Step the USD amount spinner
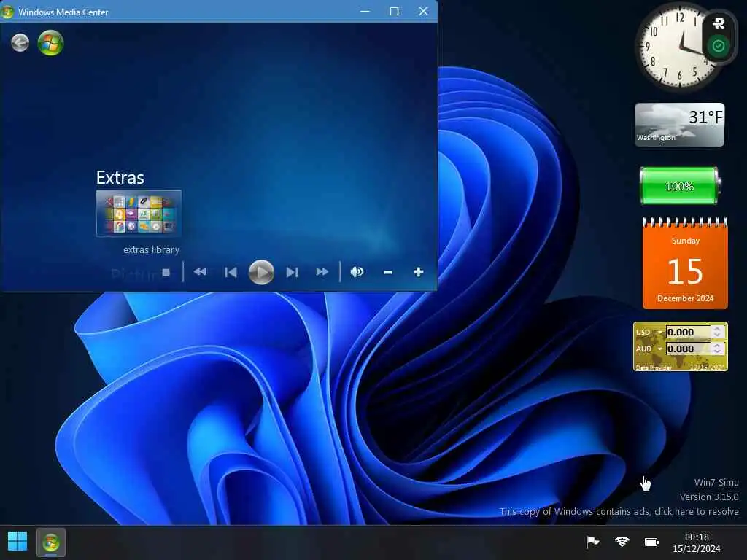This screenshot has height=560, width=747. tap(717, 332)
